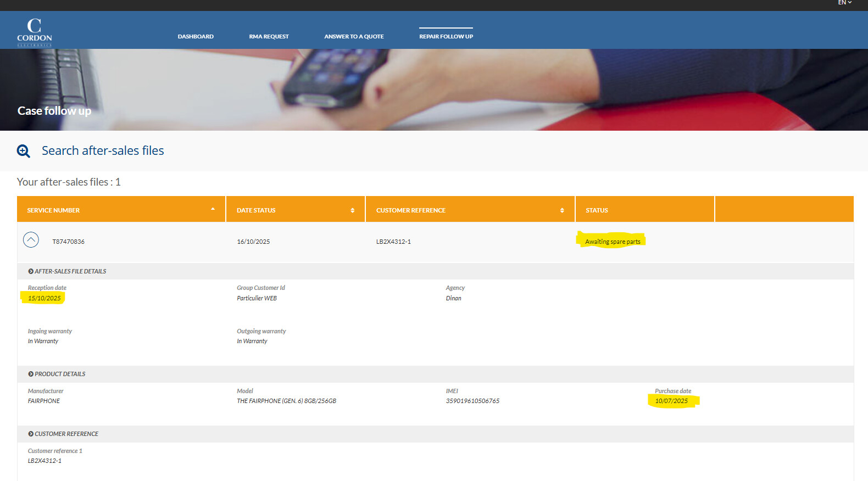The width and height of the screenshot is (868, 481).
Task: Open Search after-sales files panel
Action: pyautogui.click(x=103, y=151)
